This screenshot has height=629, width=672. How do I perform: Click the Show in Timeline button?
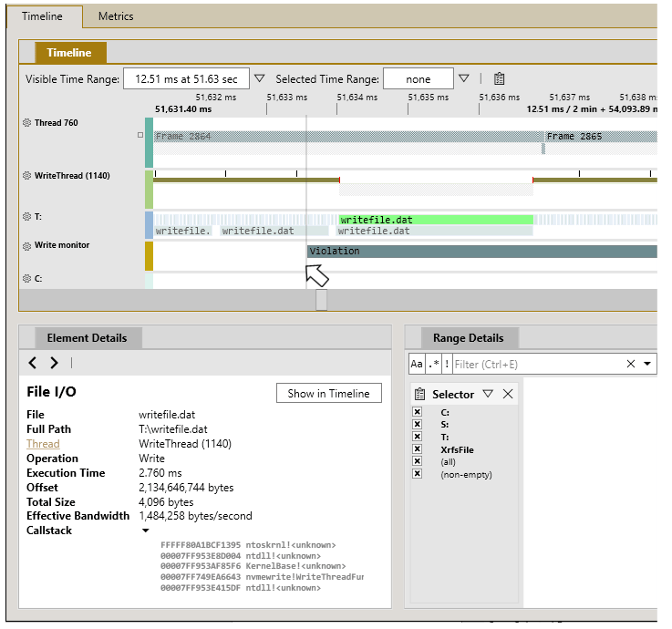point(329,393)
